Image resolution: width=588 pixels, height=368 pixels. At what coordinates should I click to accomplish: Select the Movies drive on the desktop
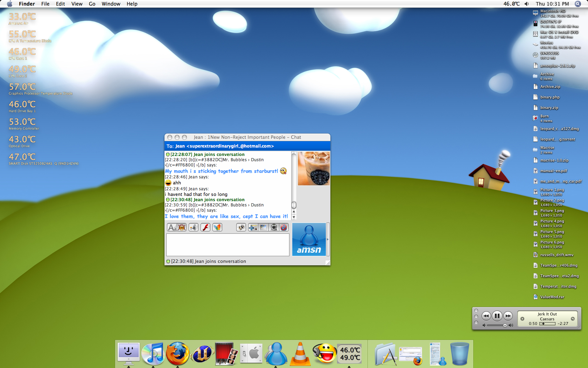click(x=556, y=45)
